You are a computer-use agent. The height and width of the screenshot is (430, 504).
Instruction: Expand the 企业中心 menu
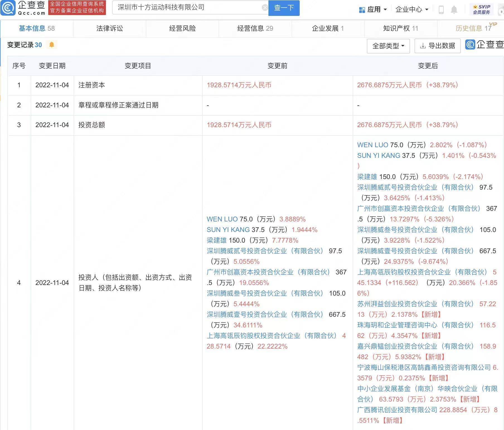tap(412, 9)
